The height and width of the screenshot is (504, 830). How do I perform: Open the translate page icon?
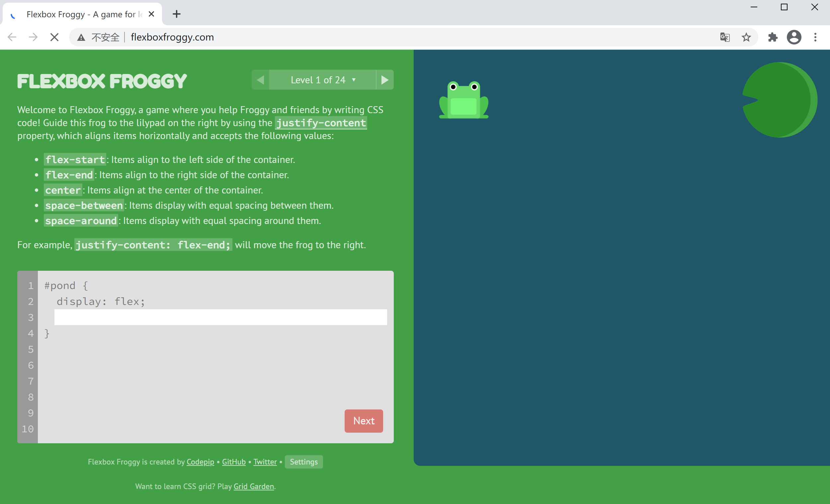(x=725, y=37)
